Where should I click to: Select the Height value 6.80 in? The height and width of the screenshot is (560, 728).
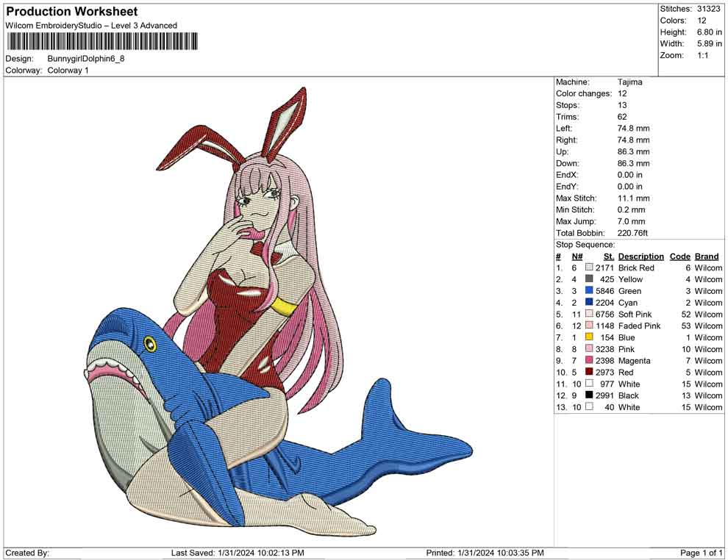coord(710,32)
